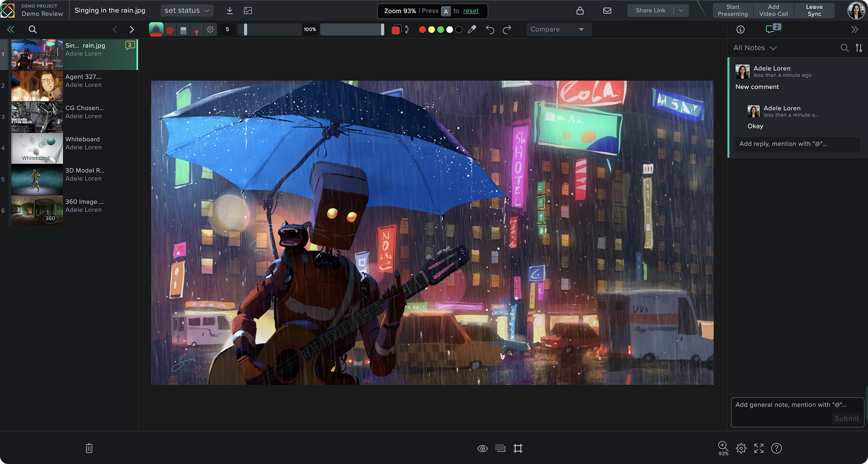Open the Whiteboard thumbnail in the sidebar
The width and height of the screenshot is (868, 464).
(36, 148)
